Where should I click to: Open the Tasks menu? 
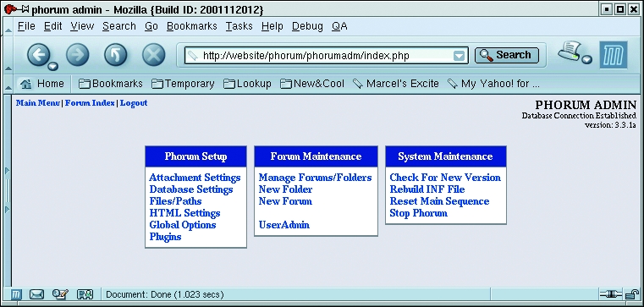pyautogui.click(x=239, y=26)
